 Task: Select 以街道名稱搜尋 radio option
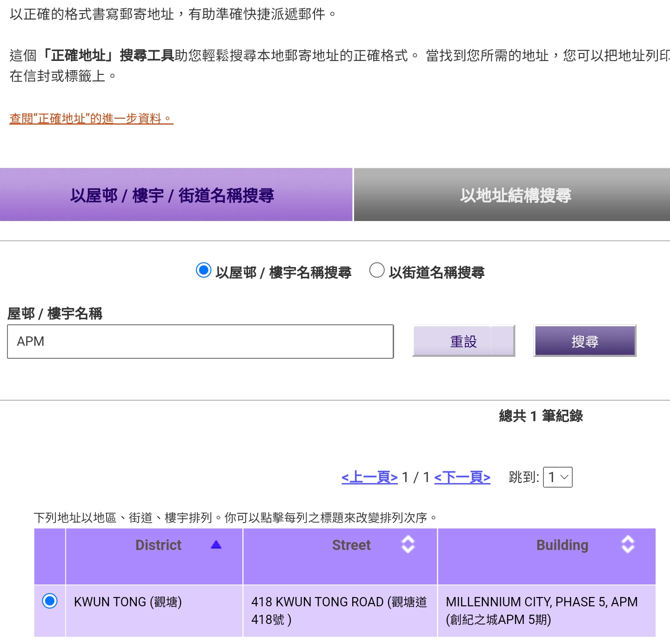click(x=376, y=270)
